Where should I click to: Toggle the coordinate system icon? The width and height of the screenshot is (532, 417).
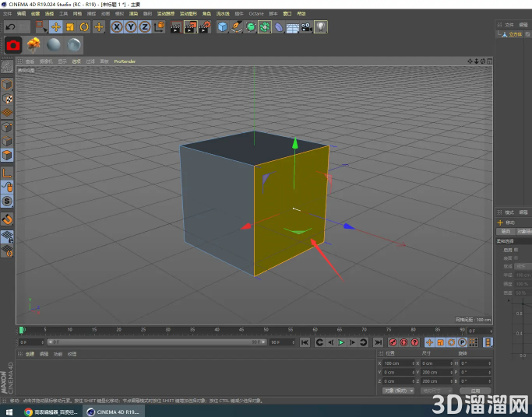coord(159,26)
